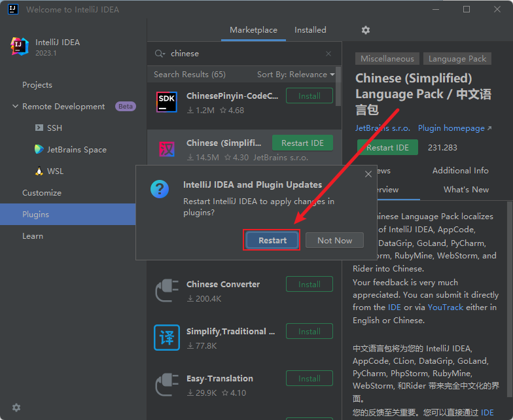
Task: Click the Easy-Translation plug icon
Action: click(167, 385)
